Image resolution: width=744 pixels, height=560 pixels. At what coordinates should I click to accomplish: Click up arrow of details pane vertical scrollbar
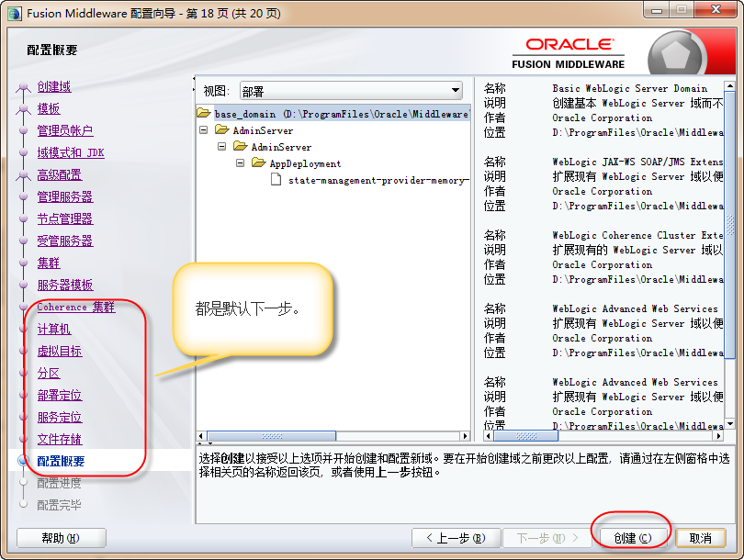tap(730, 85)
